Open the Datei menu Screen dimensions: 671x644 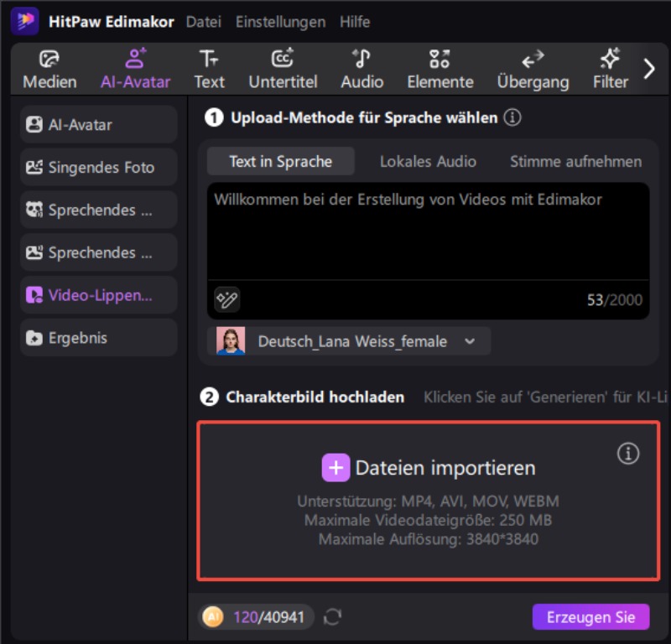204,22
